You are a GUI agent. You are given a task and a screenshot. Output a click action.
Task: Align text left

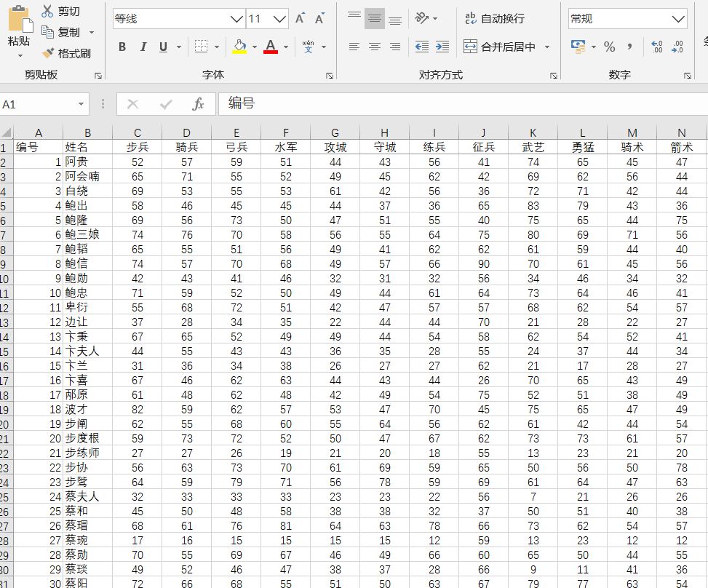(354, 47)
